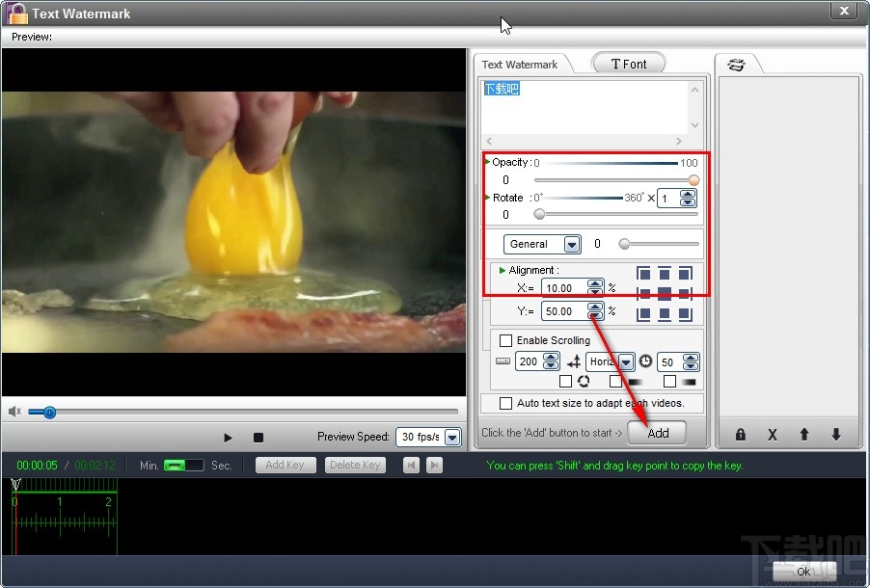Select the lock icon in the watermark list panel
The width and height of the screenshot is (870, 588).
coord(740,435)
